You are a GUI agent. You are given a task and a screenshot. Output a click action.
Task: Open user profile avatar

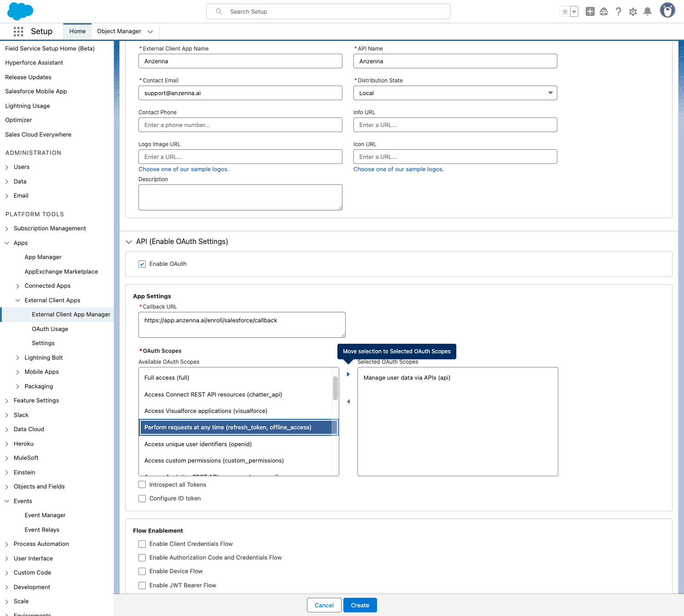point(667,10)
